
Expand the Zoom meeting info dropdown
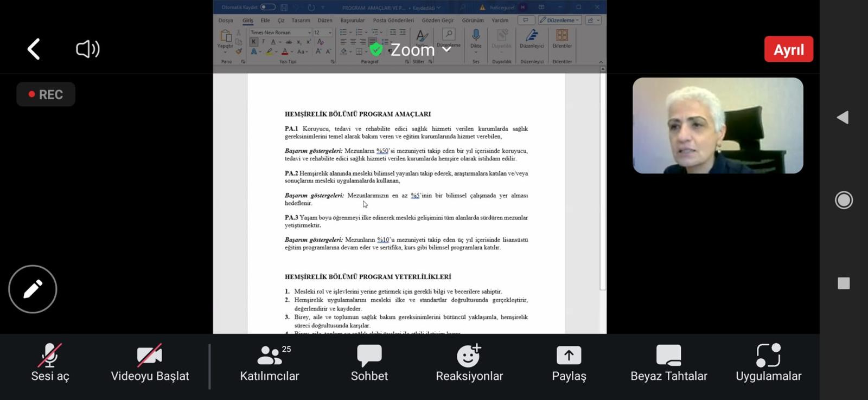(x=446, y=49)
